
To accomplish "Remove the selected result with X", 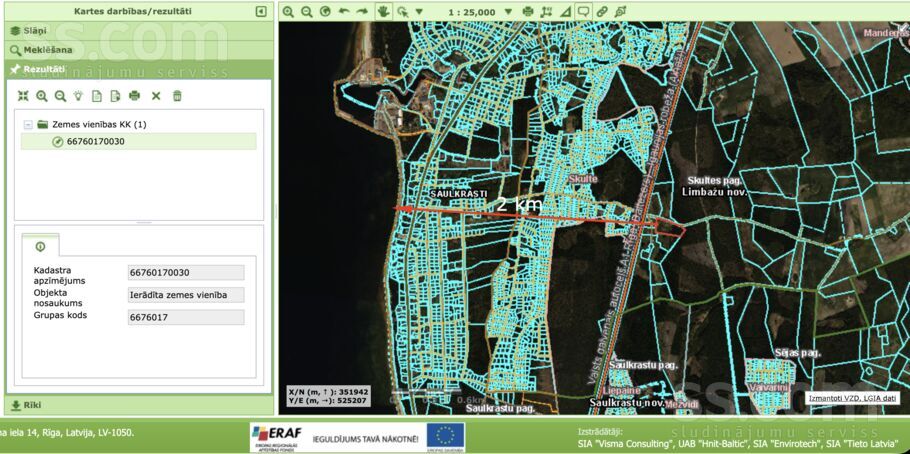I will (x=156, y=96).
